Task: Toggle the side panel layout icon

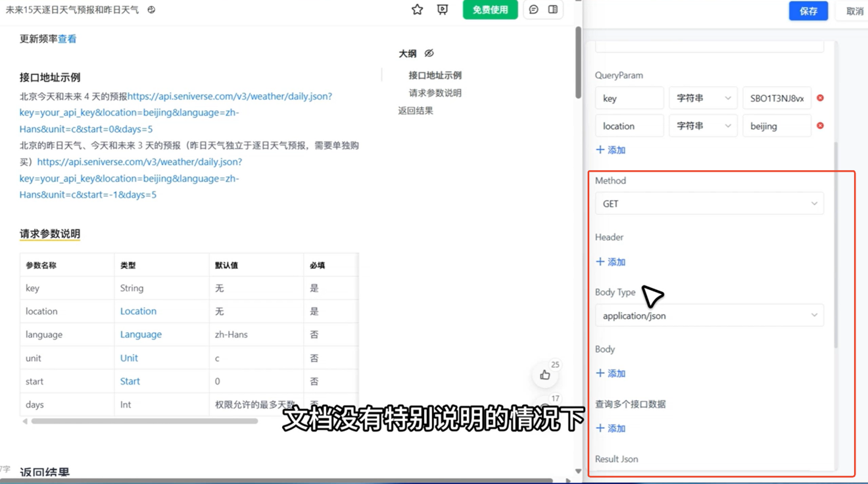Action: click(x=553, y=9)
